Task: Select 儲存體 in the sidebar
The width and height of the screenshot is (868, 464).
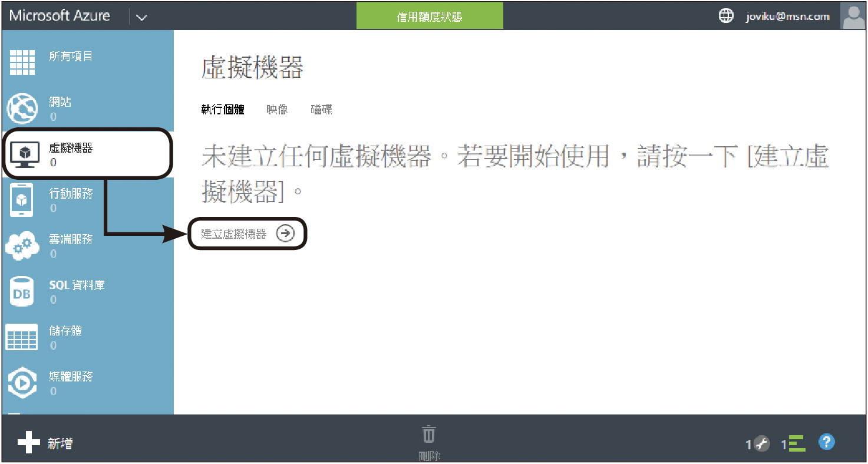Action: click(65, 331)
